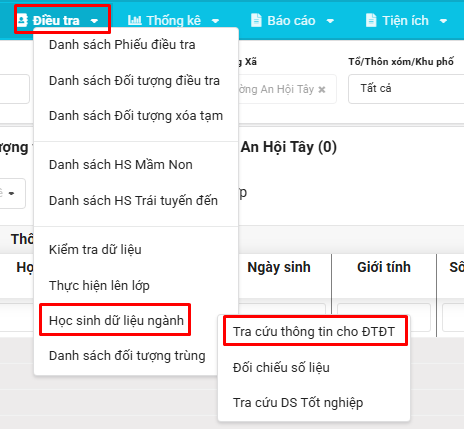Click the Giới tính column filter field

[384, 317]
